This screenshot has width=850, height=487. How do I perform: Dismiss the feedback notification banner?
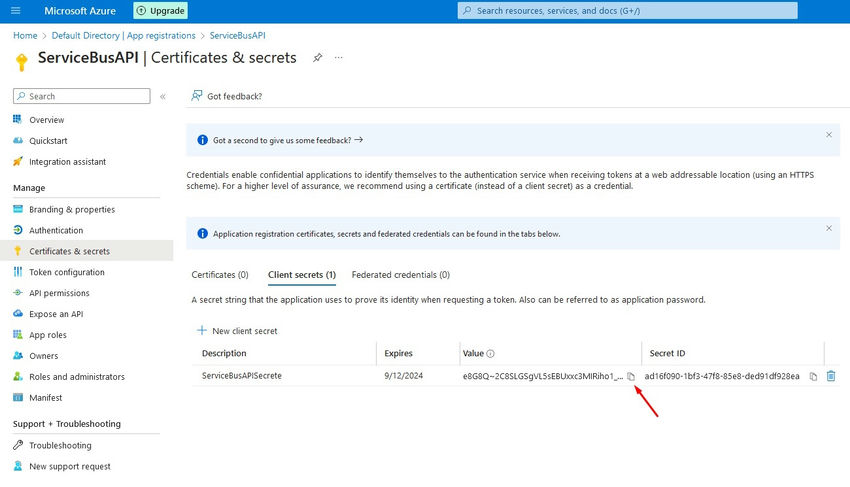pos(828,134)
